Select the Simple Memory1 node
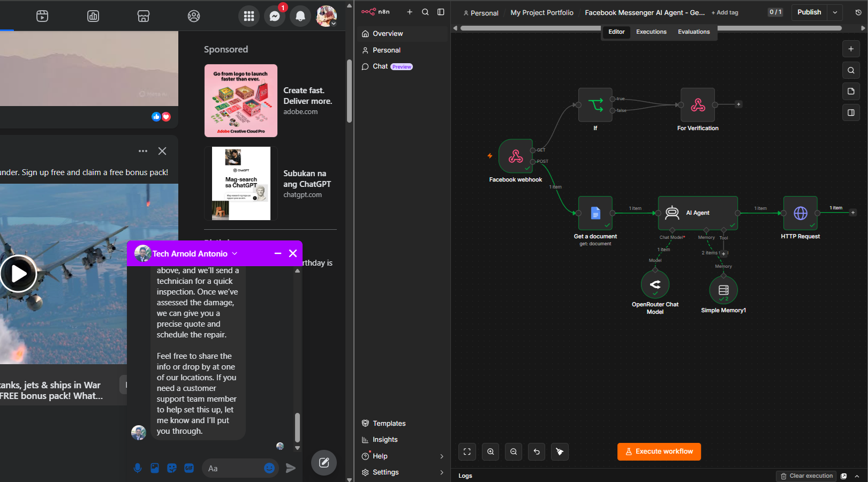This screenshot has width=868, height=482. 723,290
